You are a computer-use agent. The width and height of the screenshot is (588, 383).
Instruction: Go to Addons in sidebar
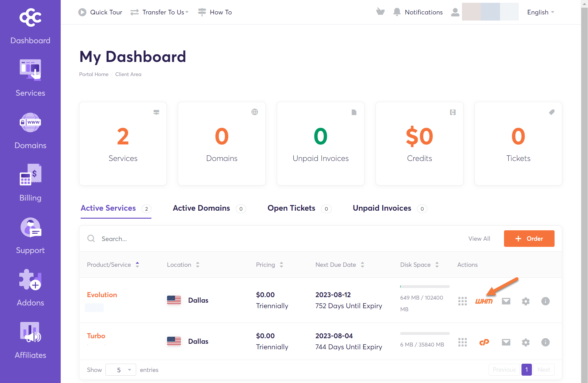click(x=30, y=288)
